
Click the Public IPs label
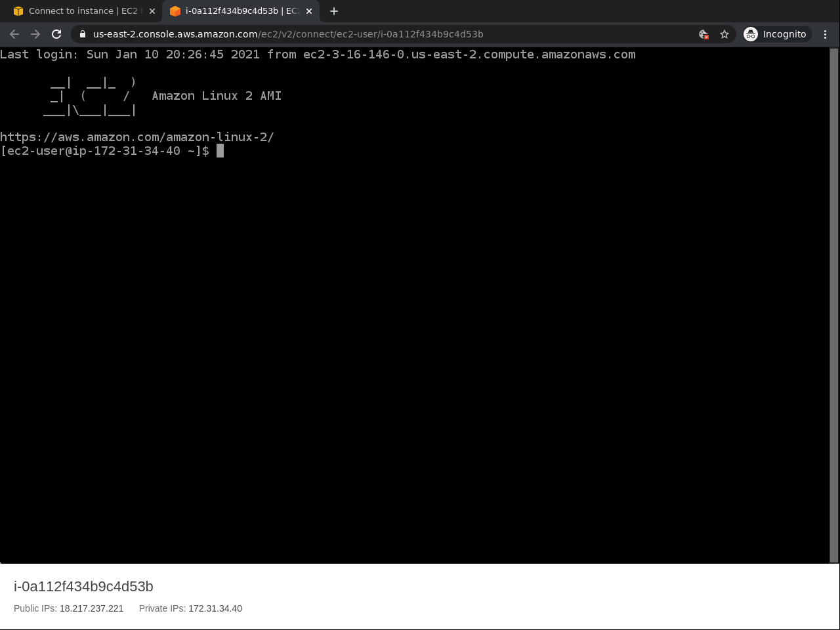click(35, 608)
